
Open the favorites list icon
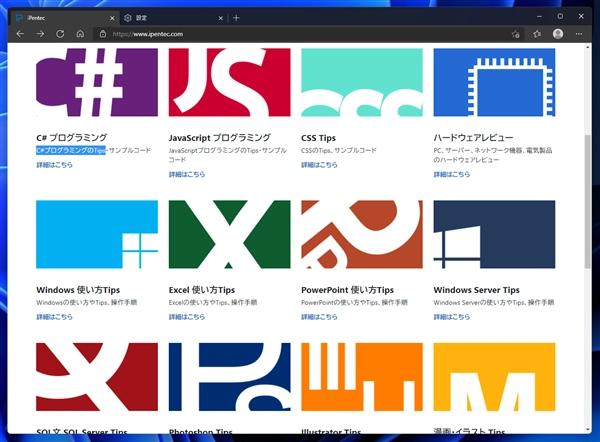(537, 34)
